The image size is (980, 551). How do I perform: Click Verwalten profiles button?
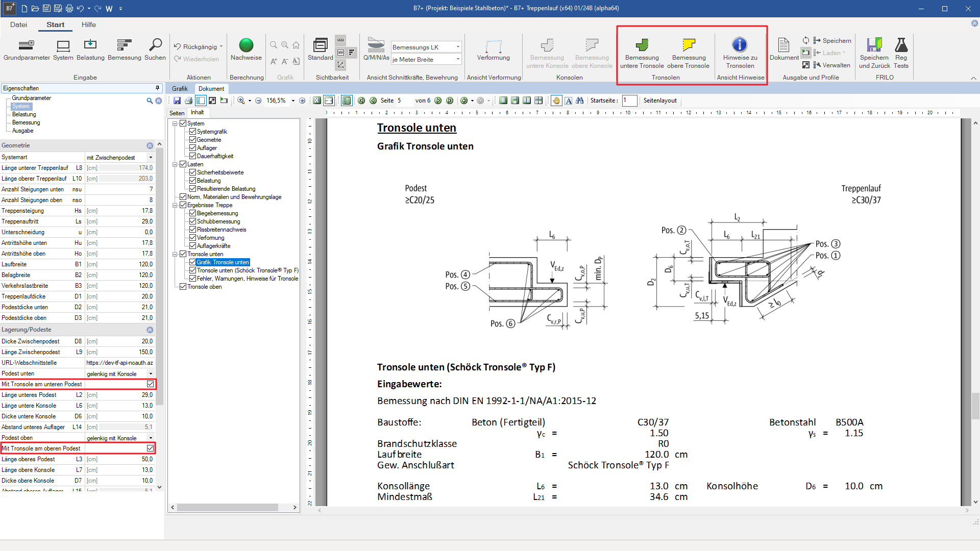(x=832, y=65)
